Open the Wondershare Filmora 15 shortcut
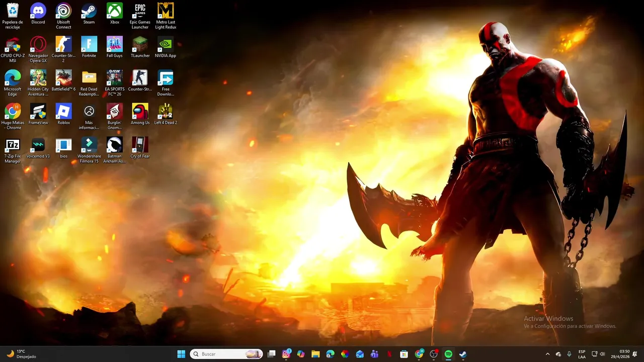Viewport: 644px width, 362px height. pyautogui.click(x=89, y=150)
